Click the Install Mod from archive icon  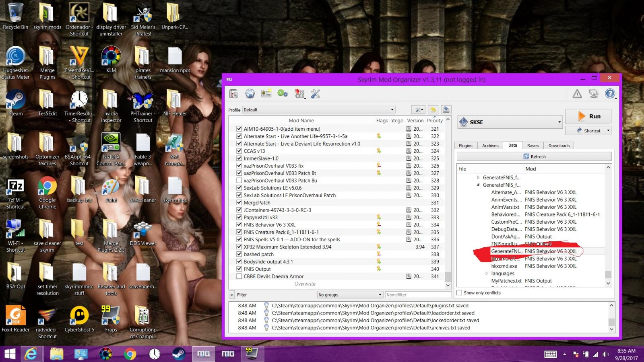point(234,94)
